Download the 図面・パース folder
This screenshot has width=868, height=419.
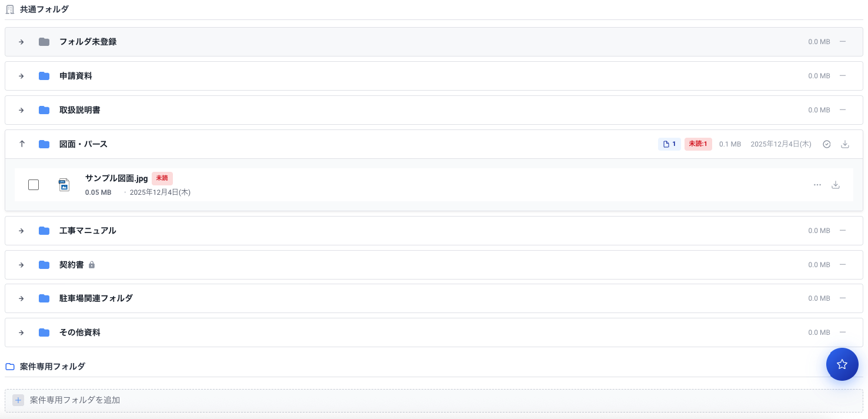click(x=845, y=144)
